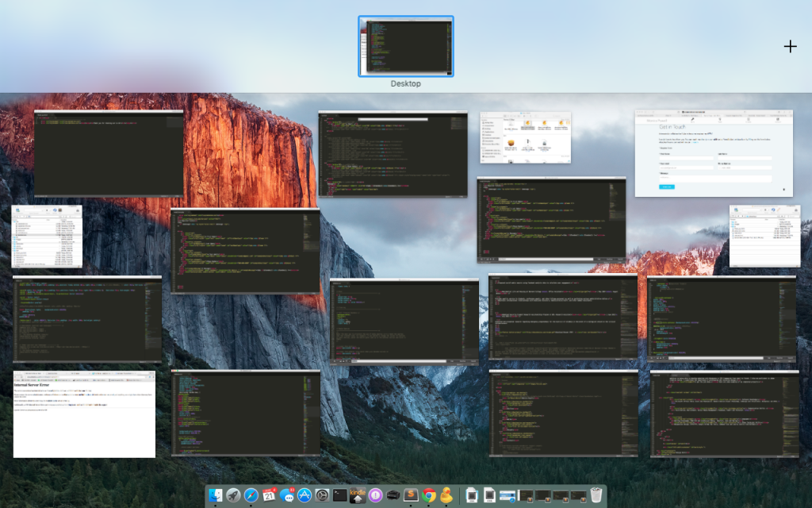Select the Desktop space thumbnail
This screenshot has height=508, width=812.
pos(406,47)
